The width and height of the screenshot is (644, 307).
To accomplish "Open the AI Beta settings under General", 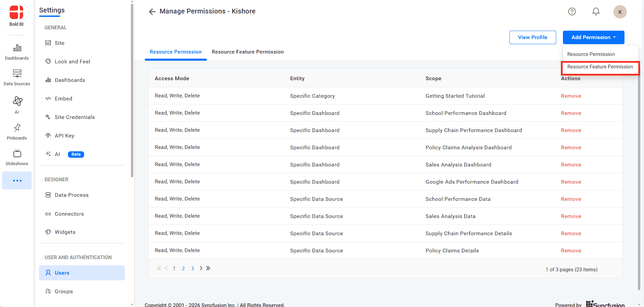I will tap(58, 154).
